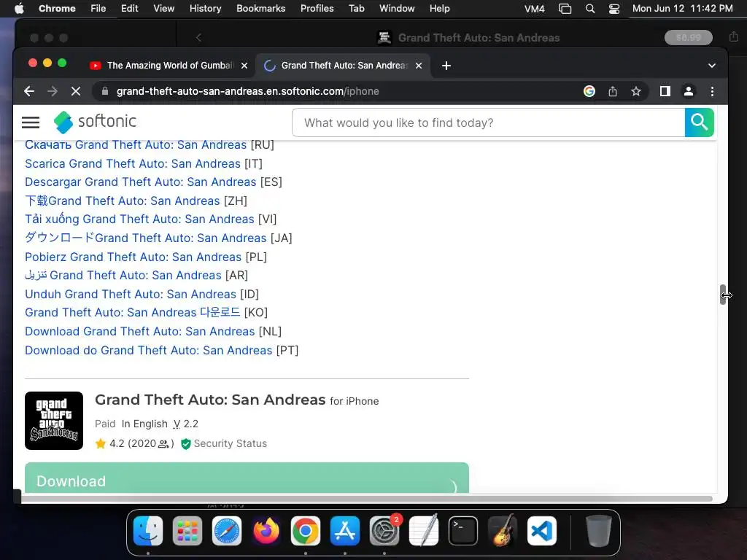Screen dimensions: 747x560
Task: Click the green Security Status shield
Action: point(186,444)
